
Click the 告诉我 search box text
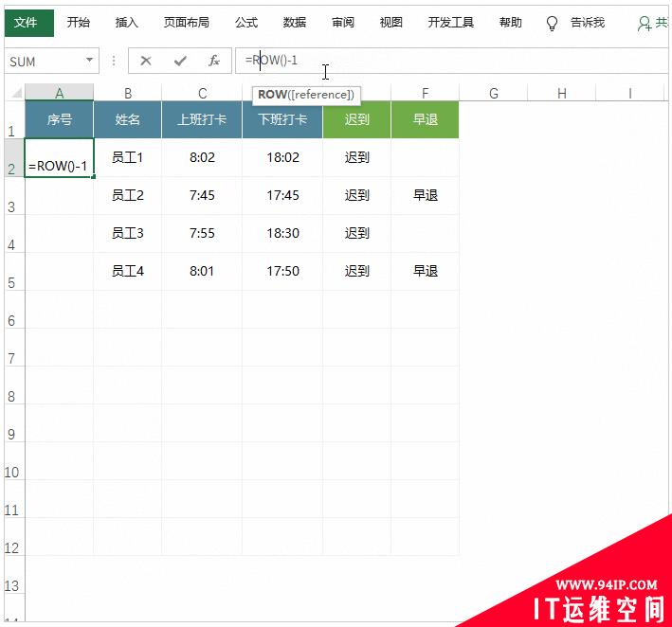[x=588, y=23]
